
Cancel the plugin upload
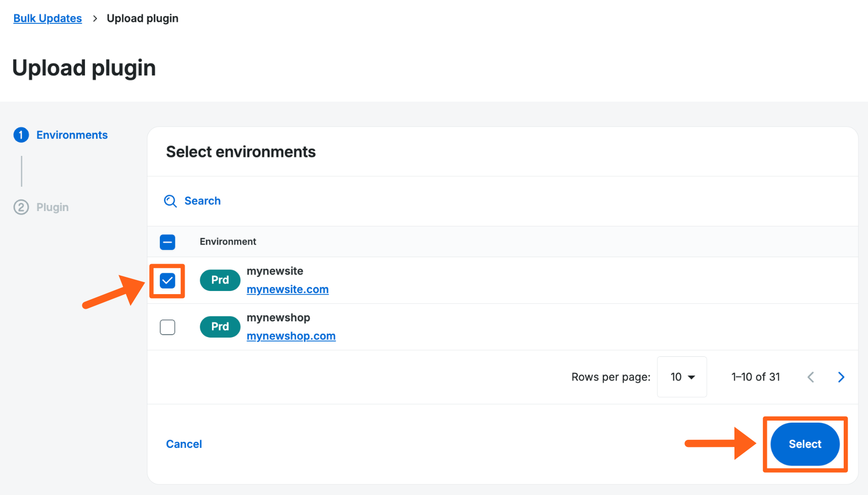[x=184, y=444]
